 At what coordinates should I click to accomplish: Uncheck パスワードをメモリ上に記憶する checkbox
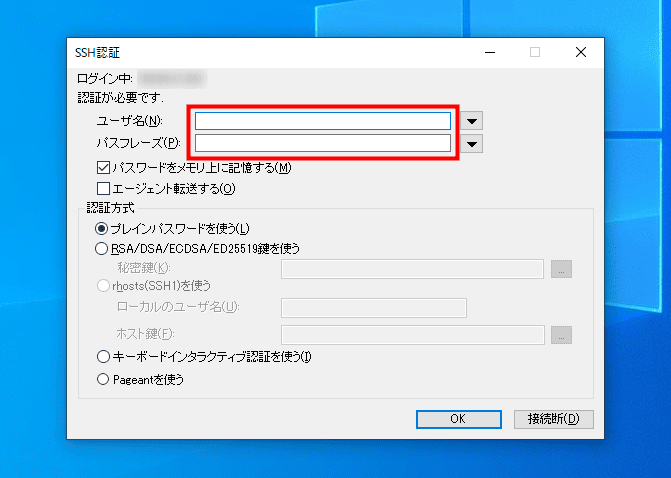click(x=103, y=168)
